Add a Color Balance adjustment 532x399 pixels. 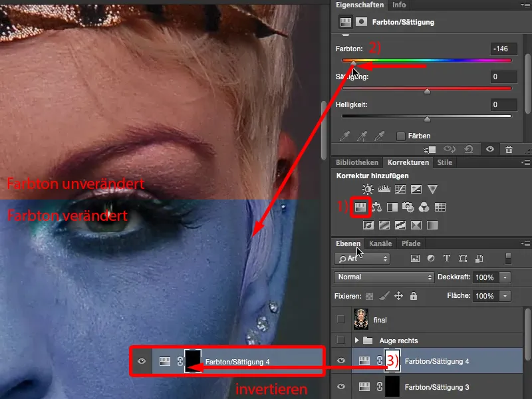tap(376, 207)
